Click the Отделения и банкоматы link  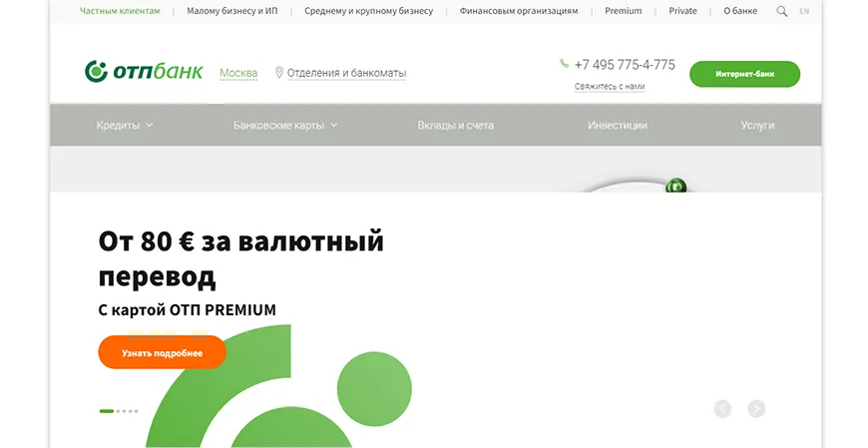tap(346, 73)
